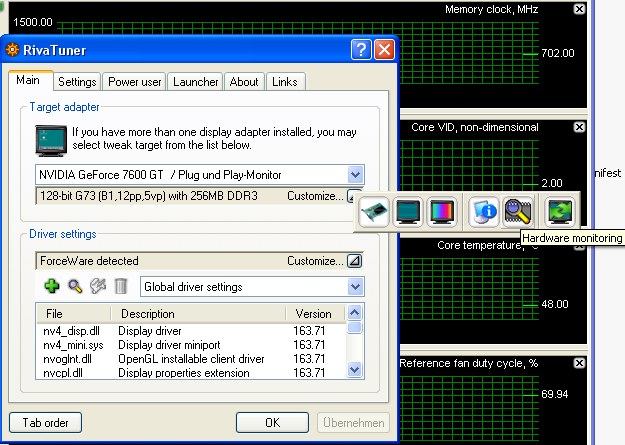Switch to the Settings tab

click(x=77, y=82)
